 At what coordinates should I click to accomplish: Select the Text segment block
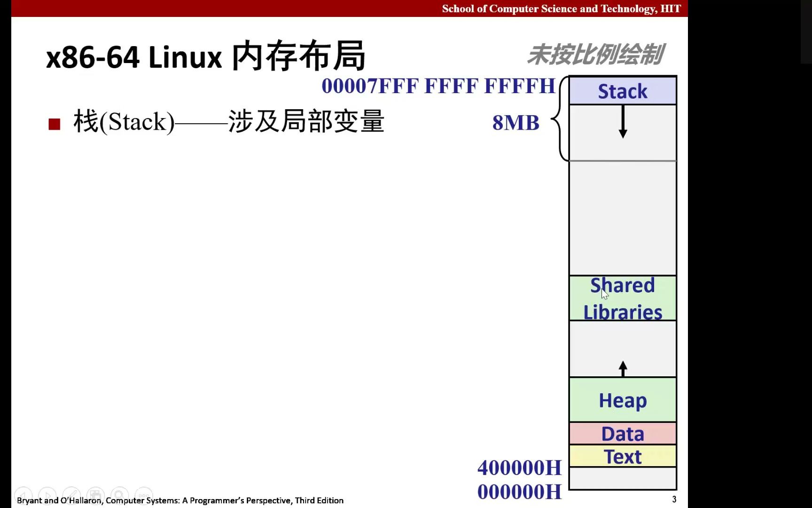(x=623, y=456)
